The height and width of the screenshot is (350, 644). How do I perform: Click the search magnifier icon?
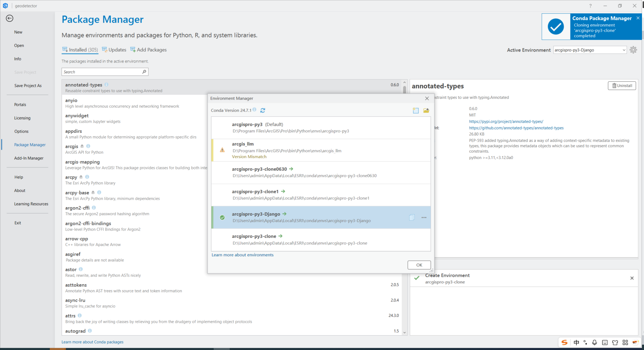click(x=144, y=72)
